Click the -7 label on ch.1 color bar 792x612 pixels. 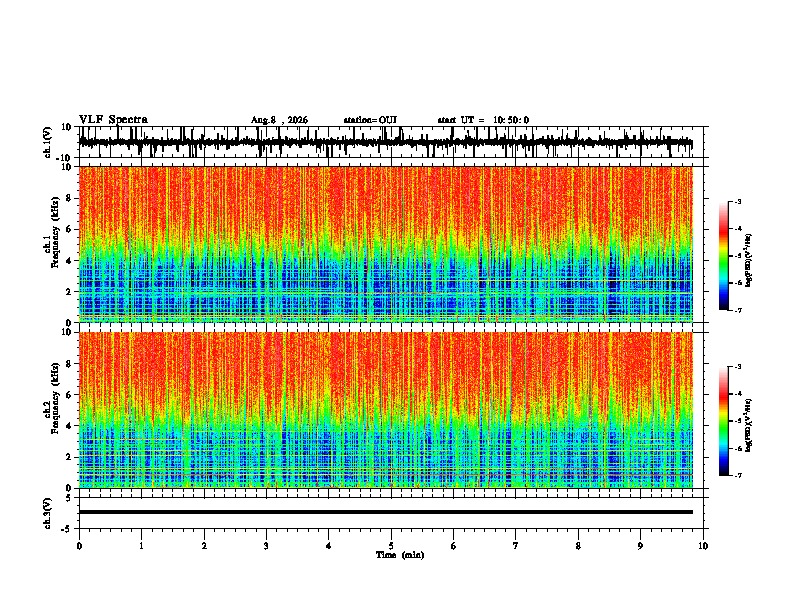tap(737, 310)
